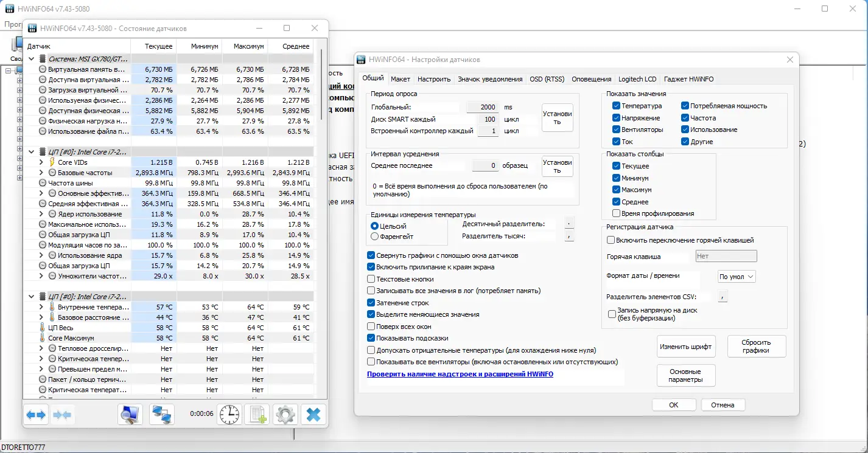
Task: Open sensor settings via the gear icon
Action: click(x=285, y=415)
